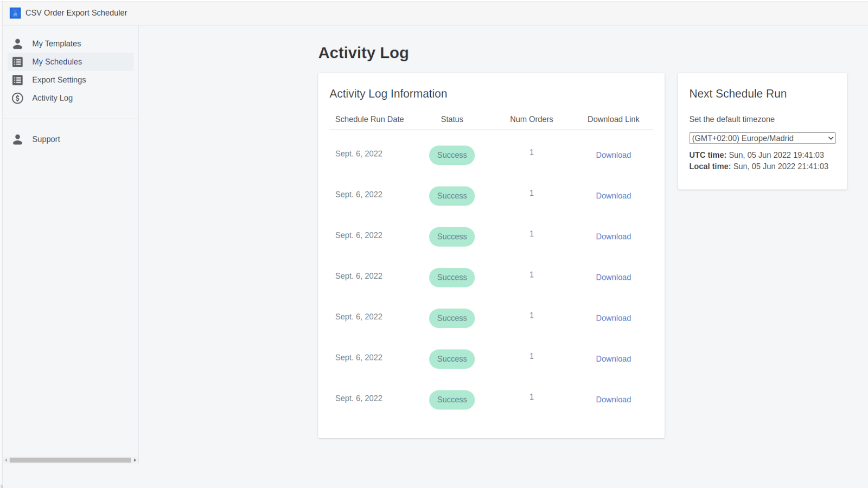
Task: Open the Europe/Madrid timezone dropdown
Action: (x=762, y=138)
